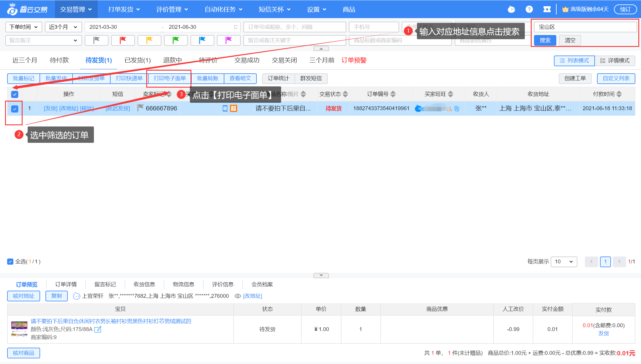Open the 近3个月 time range dropdown
Screen dimensions: 641x364
click(x=63, y=27)
